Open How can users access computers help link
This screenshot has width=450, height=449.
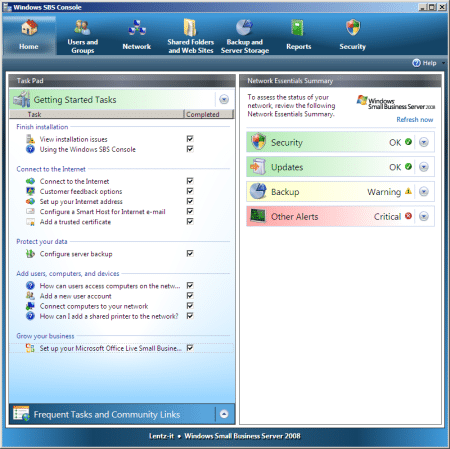coord(110,286)
